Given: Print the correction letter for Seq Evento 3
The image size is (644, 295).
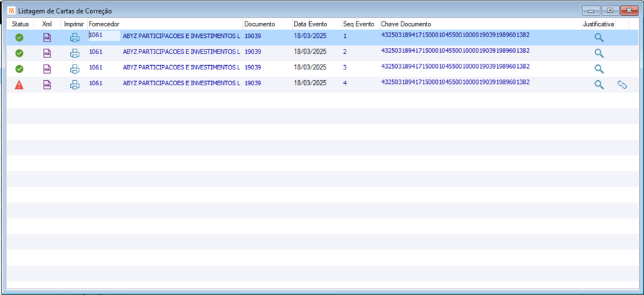Looking at the screenshot, I should click(74, 69).
